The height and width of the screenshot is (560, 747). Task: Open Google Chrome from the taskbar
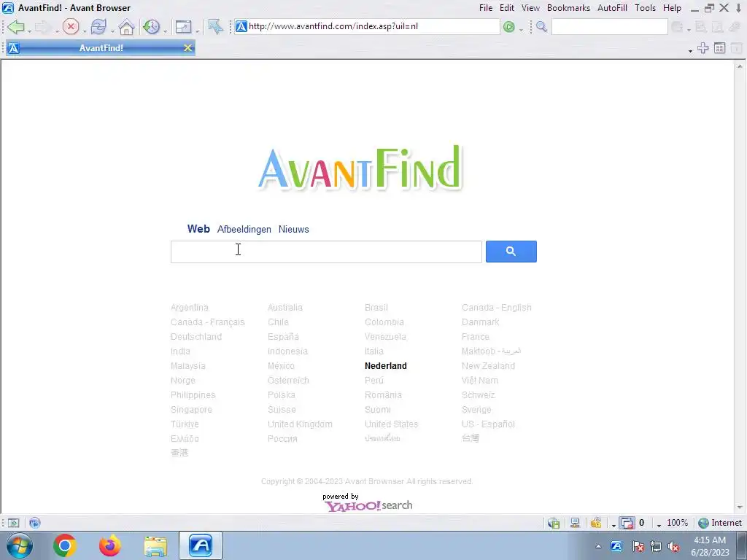point(65,545)
